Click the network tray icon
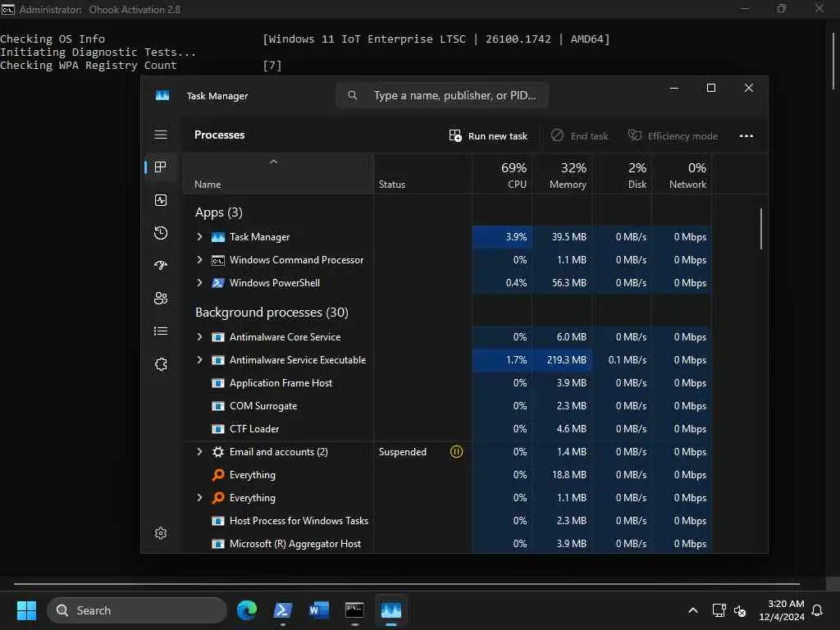 pyautogui.click(x=719, y=610)
